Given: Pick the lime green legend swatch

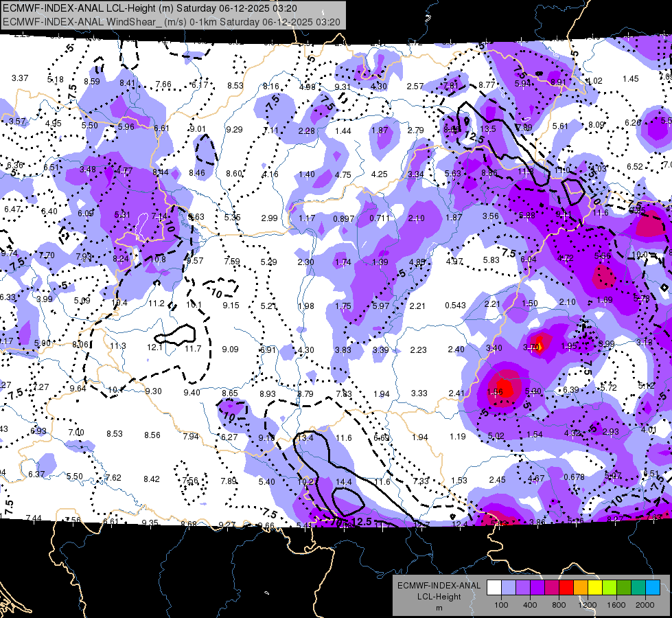Looking at the screenshot, I should [610, 587].
